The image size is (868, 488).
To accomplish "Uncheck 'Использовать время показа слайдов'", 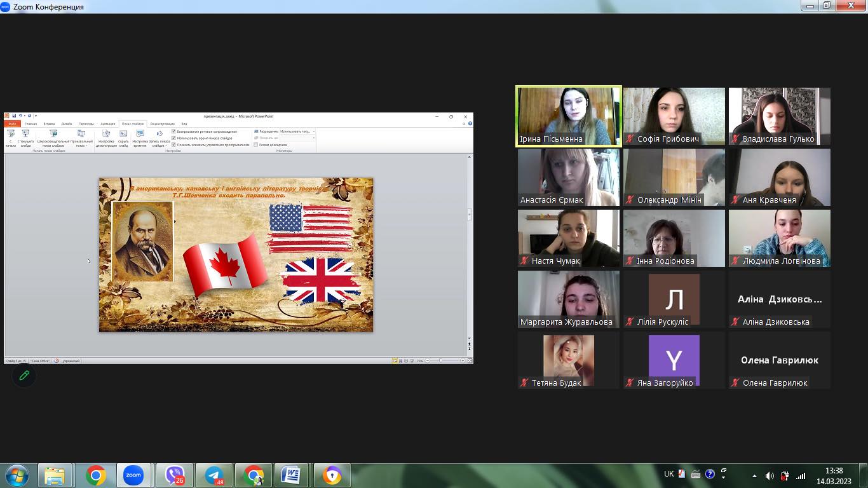I will coord(174,138).
